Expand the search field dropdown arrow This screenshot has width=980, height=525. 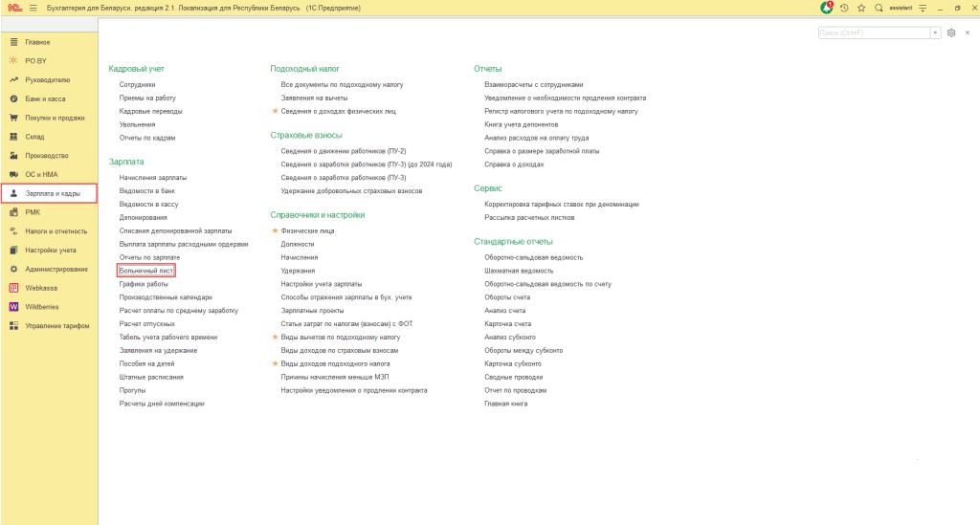936,33
